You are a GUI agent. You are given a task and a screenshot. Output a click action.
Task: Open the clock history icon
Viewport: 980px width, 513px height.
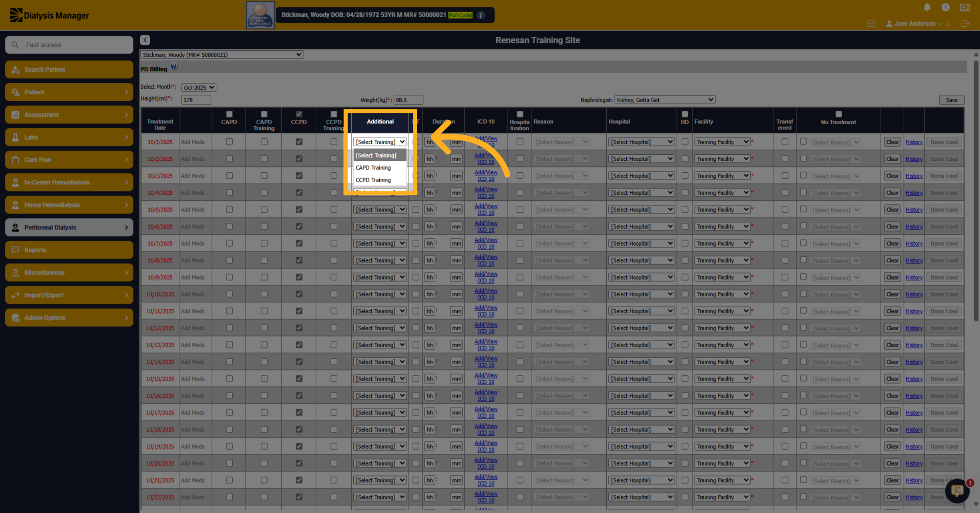[945, 7]
